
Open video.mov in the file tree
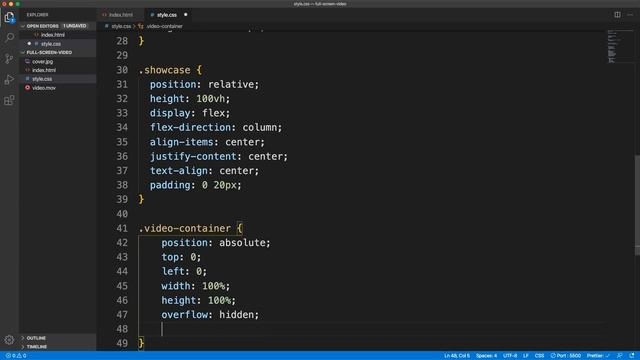point(44,88)
